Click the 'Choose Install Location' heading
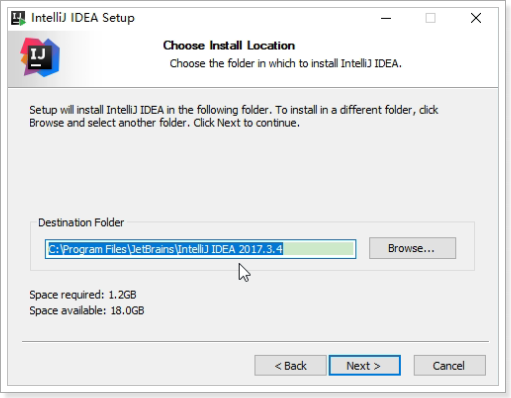Viewport: 511px width, 398px height. pos(229,45)
